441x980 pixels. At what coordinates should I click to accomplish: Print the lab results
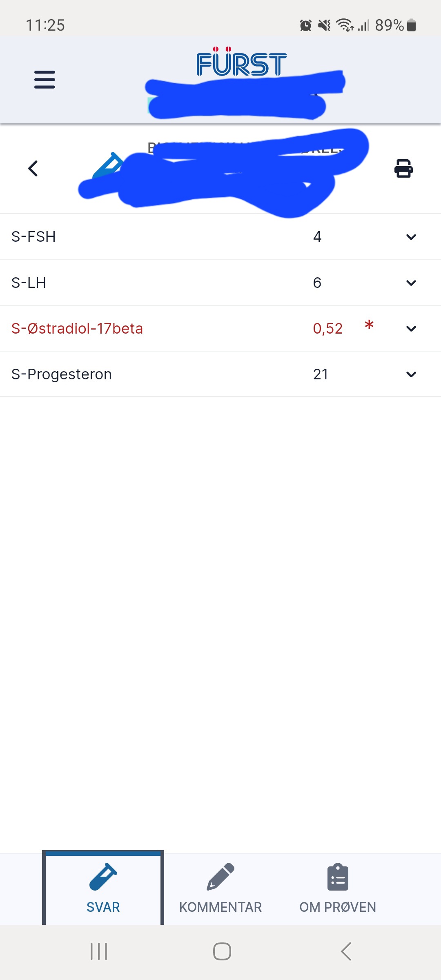click(x=403, y=168)
